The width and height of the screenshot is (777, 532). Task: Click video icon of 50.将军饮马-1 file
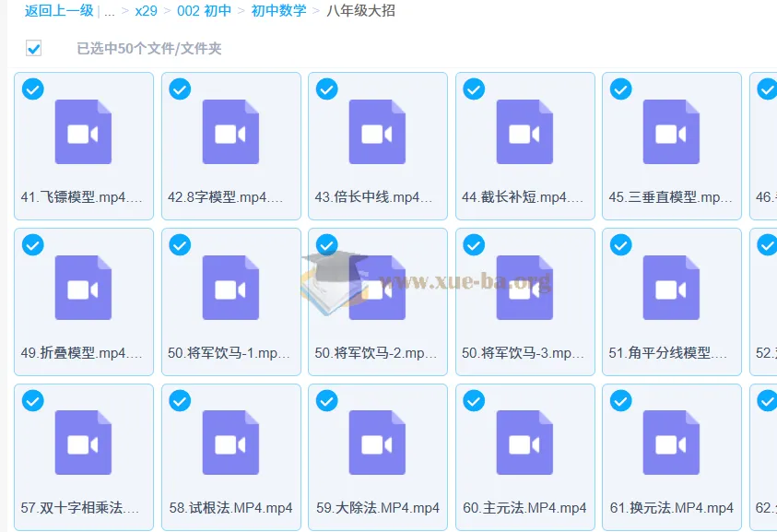click(x=230, y=288)
